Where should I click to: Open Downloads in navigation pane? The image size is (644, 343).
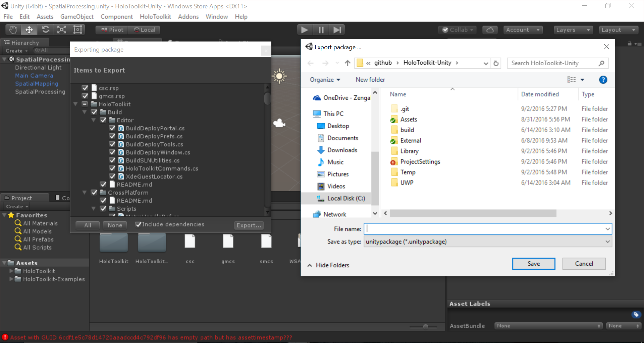pyautogui.click(x=337, y=150)
